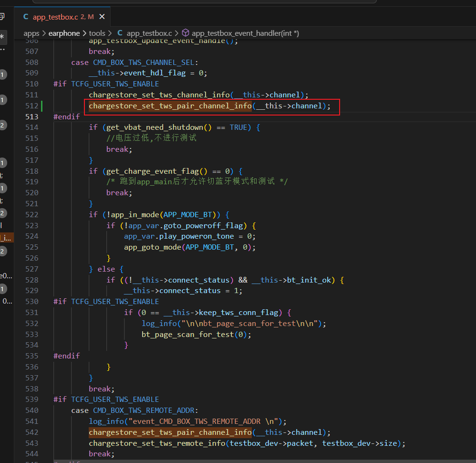476x463 pixels.
Task: Click the app_testbox.c file name in the breadcrumb
Action: pyautogui.click(x=149, y=33)
